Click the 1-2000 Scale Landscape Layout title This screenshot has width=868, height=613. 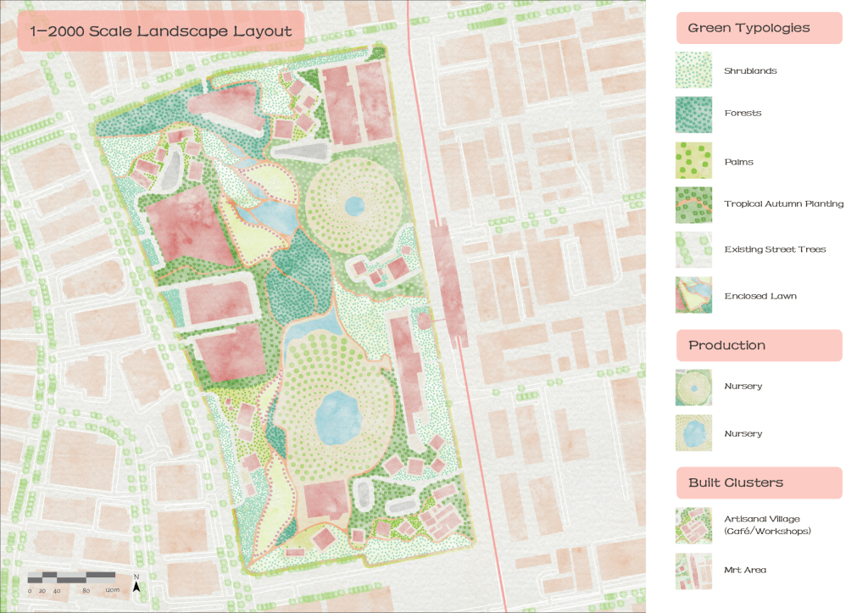point(161,32)
